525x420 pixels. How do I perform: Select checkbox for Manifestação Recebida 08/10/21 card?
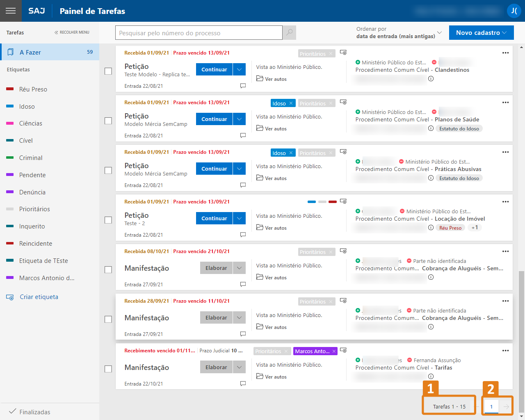click(x=108, y=270)
